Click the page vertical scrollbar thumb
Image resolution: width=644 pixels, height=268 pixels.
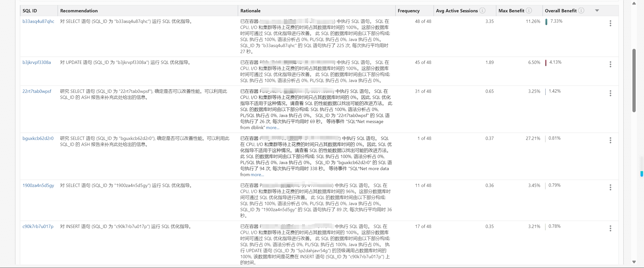tap(634, 81)
